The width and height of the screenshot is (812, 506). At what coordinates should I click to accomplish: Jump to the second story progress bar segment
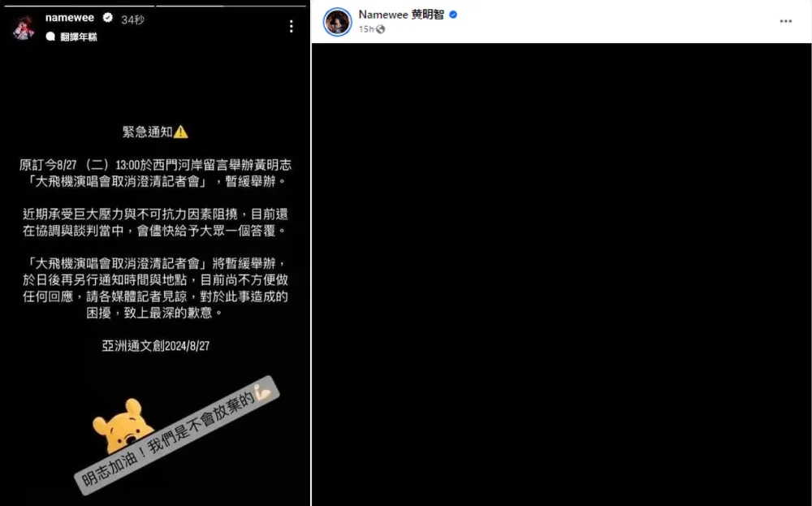pyautogui.click(x=231, y=6)
